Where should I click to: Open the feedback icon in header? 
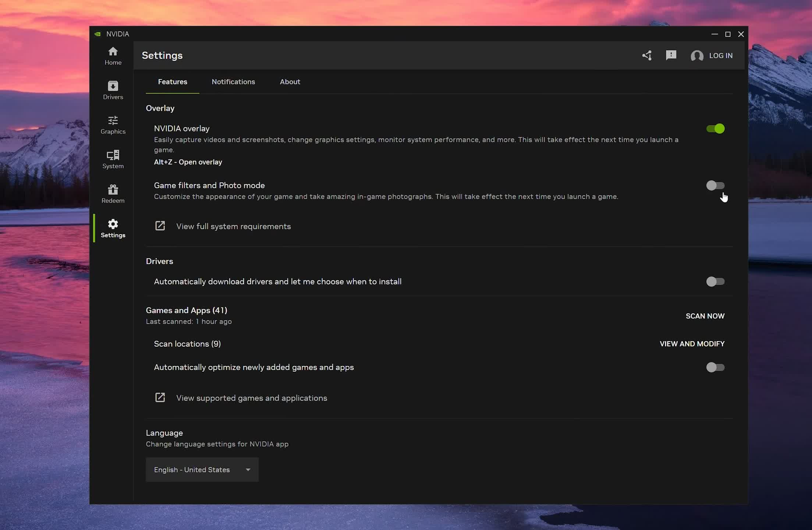click(x=671, y=56)
